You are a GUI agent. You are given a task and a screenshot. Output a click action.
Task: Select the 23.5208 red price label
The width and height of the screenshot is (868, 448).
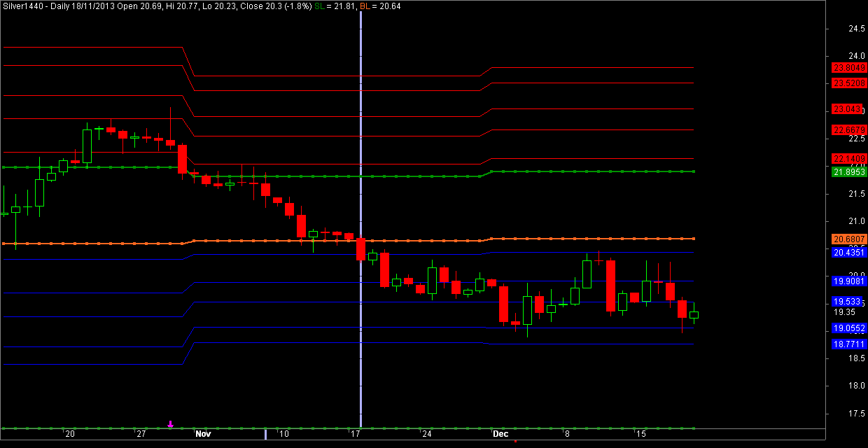tap(849, 83)
